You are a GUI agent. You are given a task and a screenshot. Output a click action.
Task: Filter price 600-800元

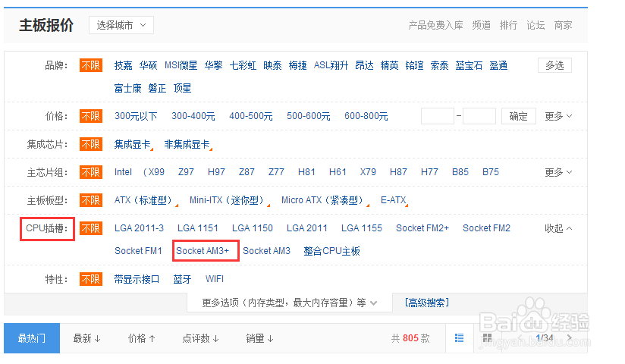pos(366,116)
